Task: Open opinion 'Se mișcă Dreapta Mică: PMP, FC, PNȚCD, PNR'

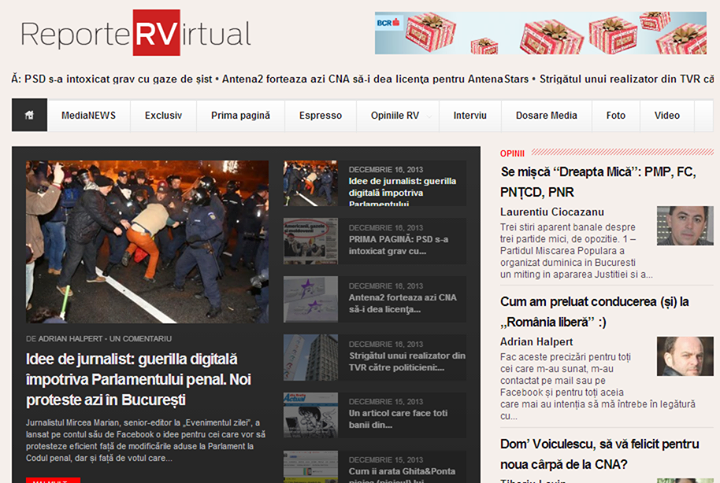Action: pyautogui.click(x=598, y=182)
